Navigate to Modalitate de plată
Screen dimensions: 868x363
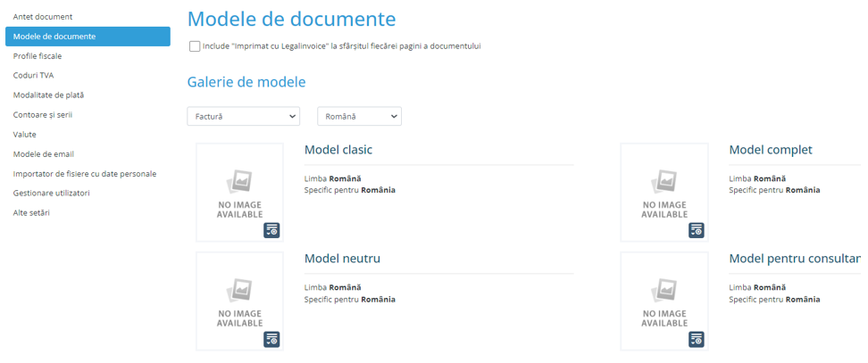[x=48, y=95]
